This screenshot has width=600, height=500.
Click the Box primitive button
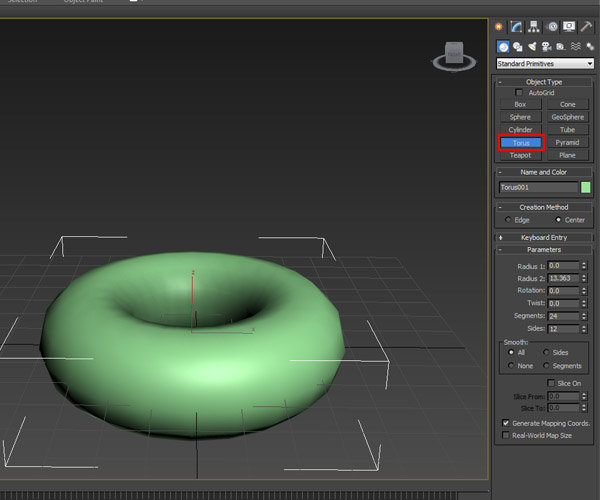[x=520, y=104]
